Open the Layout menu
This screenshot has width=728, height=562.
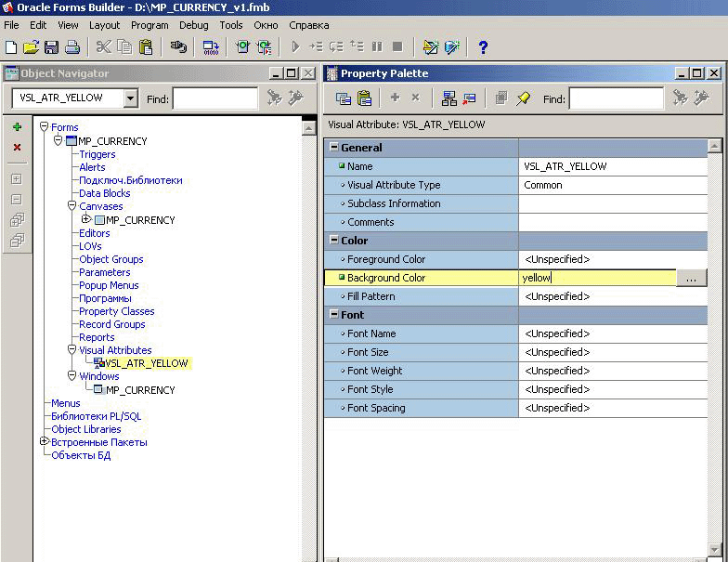coord(104,25)
